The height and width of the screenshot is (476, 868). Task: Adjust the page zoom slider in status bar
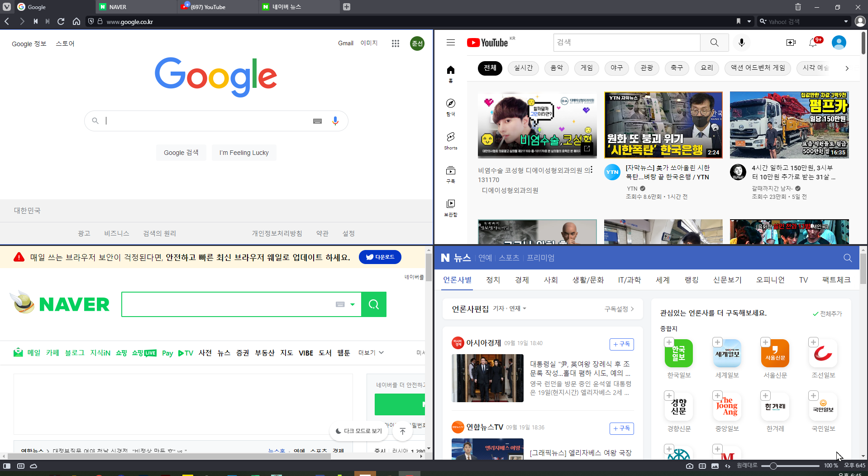coord(790,466)
